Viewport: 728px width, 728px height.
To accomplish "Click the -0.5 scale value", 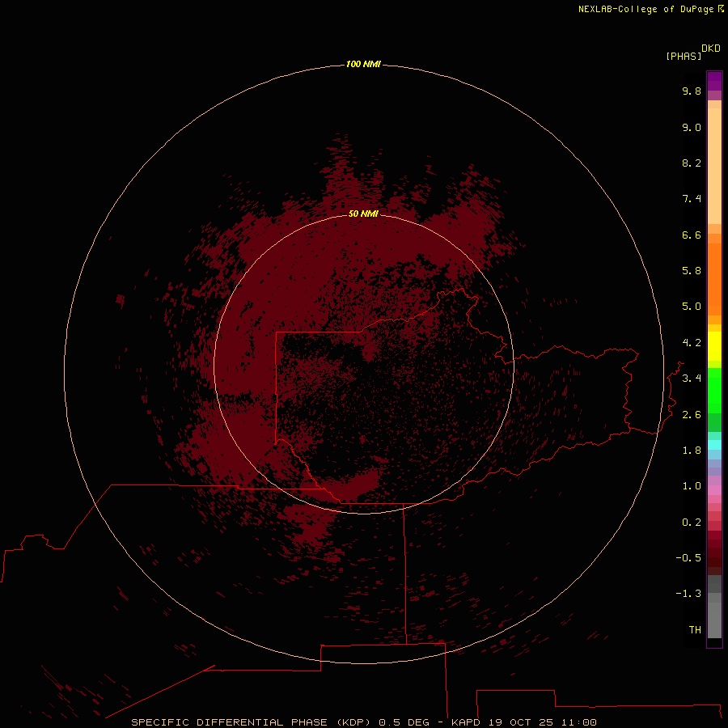I will tap(688, 558).
